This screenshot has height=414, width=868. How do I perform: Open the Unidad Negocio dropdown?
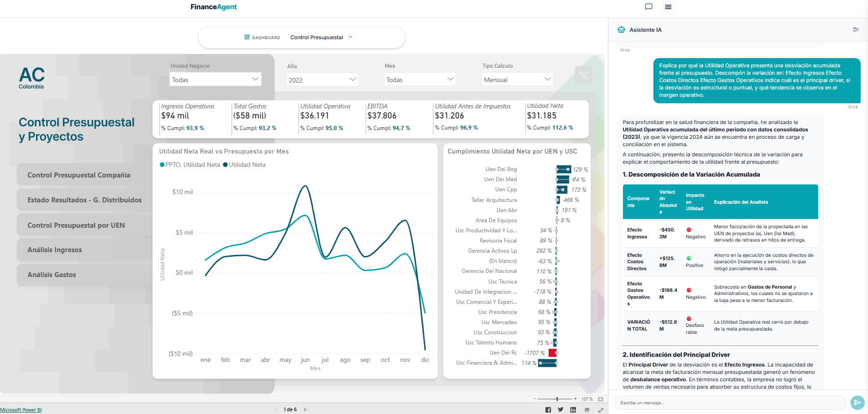(215, 79)
